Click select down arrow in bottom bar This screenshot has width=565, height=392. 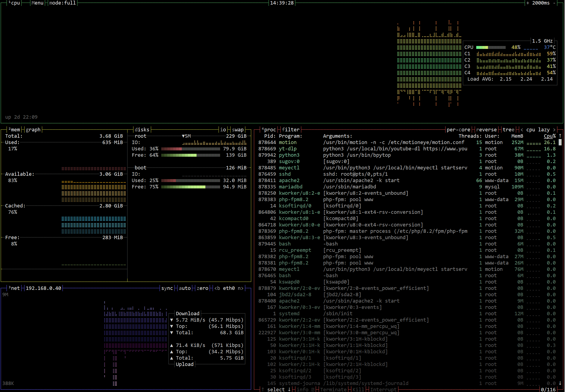[289, 390]
